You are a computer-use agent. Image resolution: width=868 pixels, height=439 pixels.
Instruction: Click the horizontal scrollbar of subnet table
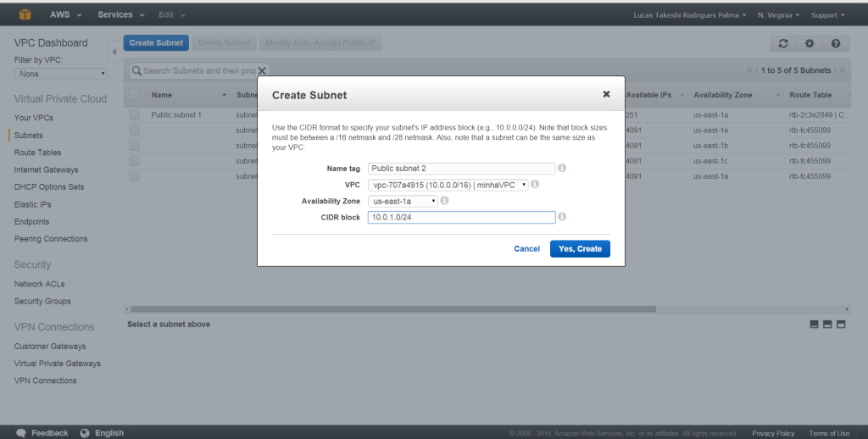click(393, 308)
